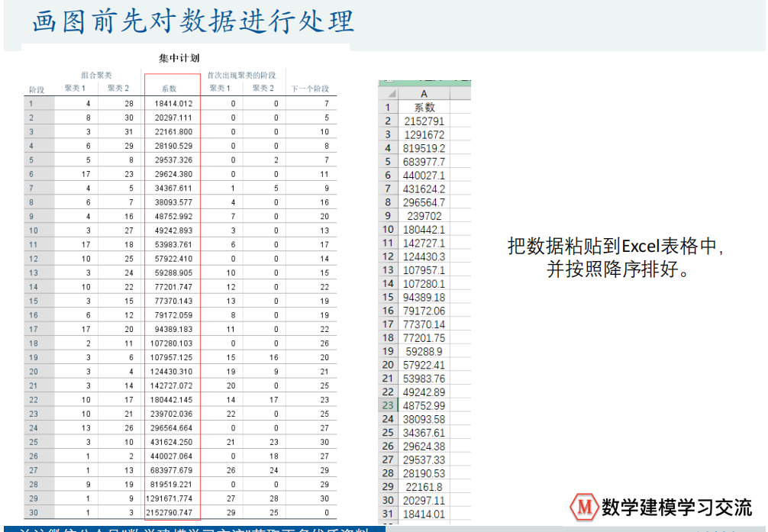Click the 系数 column header in the cluster table
Viewport: 768px width, 532px height.
(x=169, y=89)
